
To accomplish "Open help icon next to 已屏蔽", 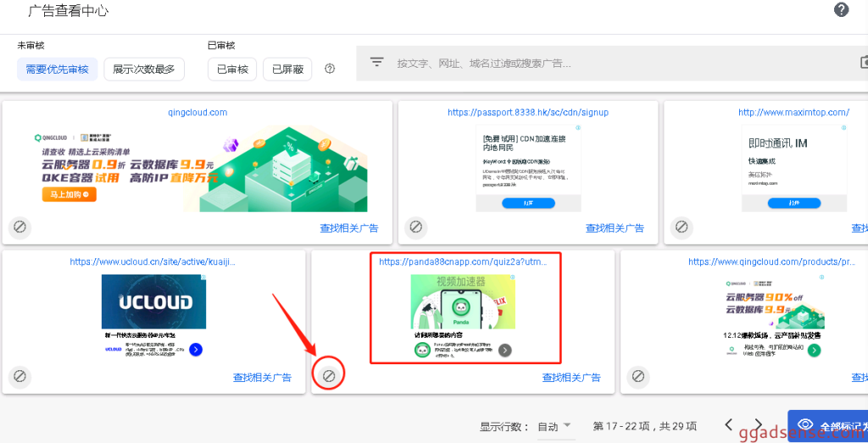I will coord(330,69).
